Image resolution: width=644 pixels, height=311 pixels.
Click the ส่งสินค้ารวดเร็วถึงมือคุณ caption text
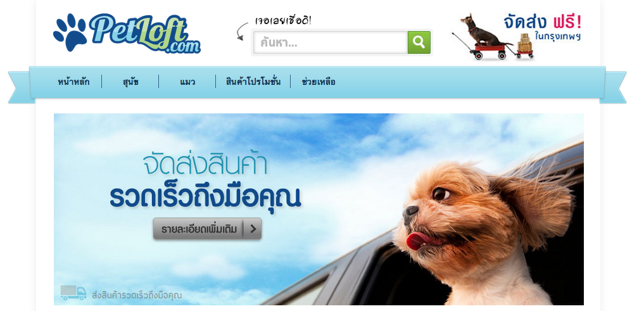[137, 295]
